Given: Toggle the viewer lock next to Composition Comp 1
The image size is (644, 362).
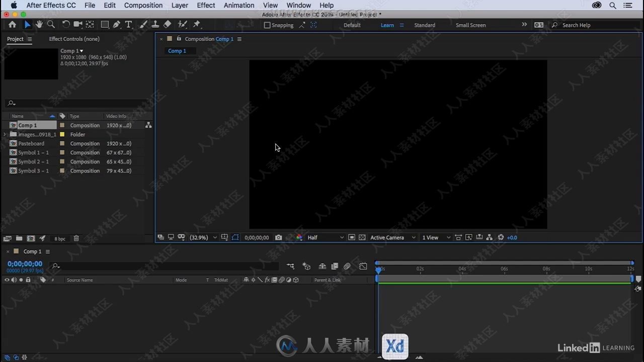Looking at the screenshot, I should click(x=179, y=39).
